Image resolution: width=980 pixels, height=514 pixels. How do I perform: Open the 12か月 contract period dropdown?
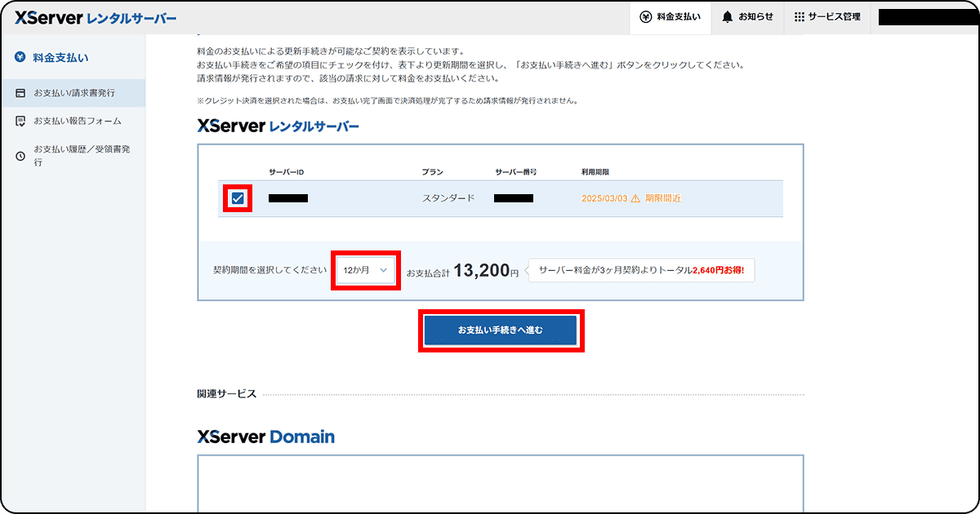[365, 272]
